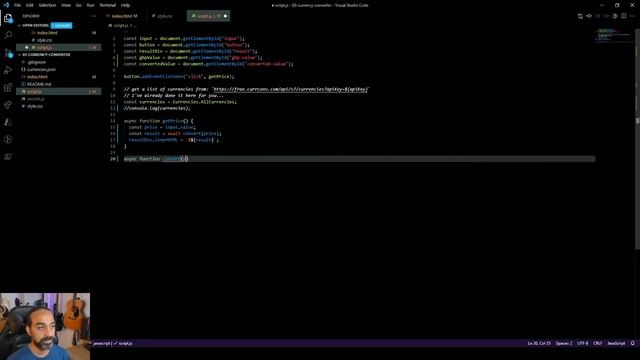Change line ending via 'CRLF' status item
The width and height of the screenshot is (640, 360).
click(598, 343)
